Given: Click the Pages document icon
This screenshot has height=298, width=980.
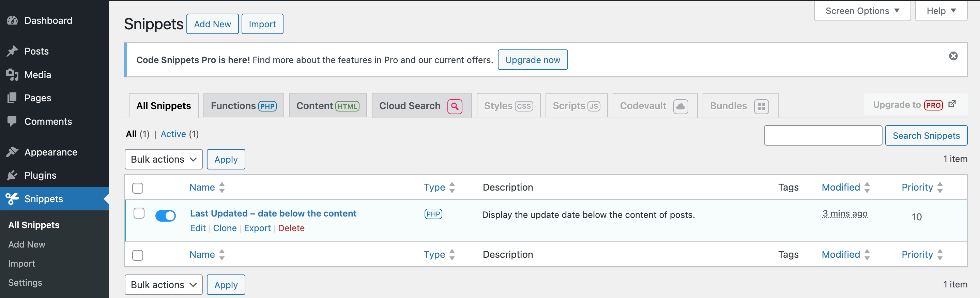Looking at the screenshot, I should (x=12, y=98).
